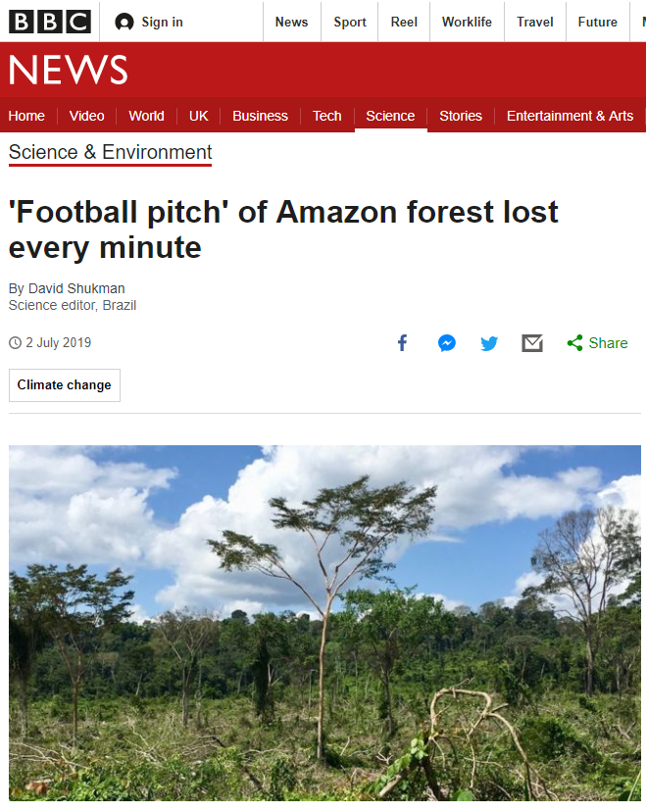Go to Worklife in top navigation

click(467, 22)
